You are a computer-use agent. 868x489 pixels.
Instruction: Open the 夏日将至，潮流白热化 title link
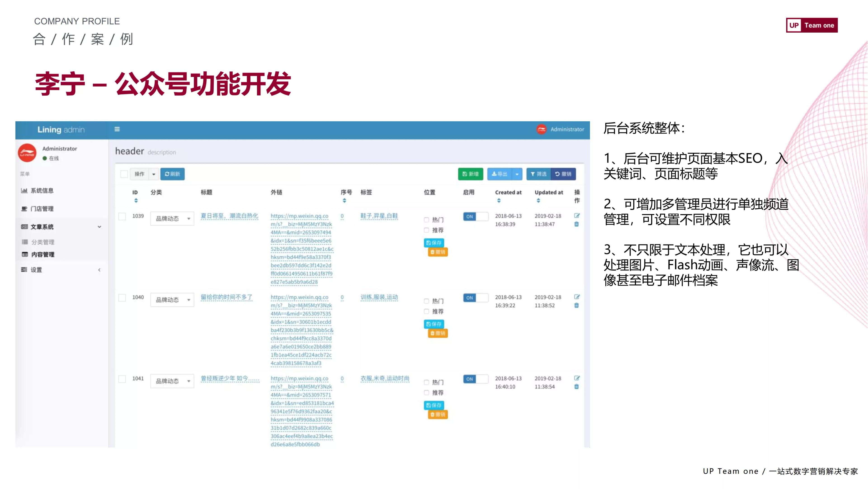(229, 216)
